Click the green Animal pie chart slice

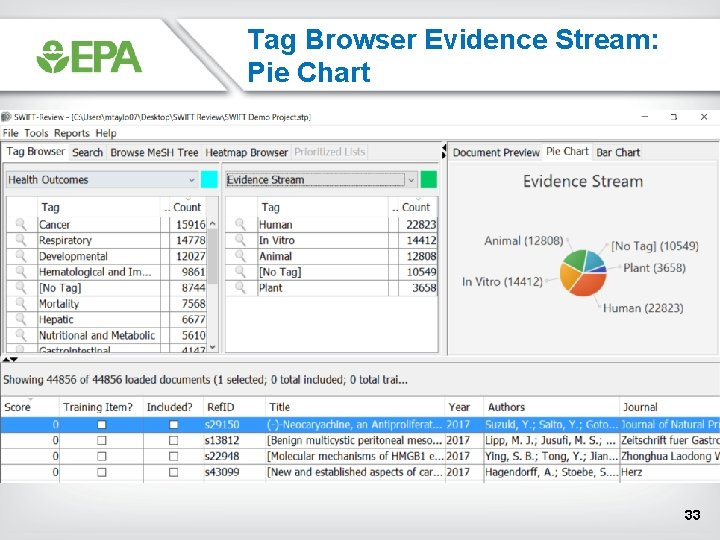tap(574, 260)
